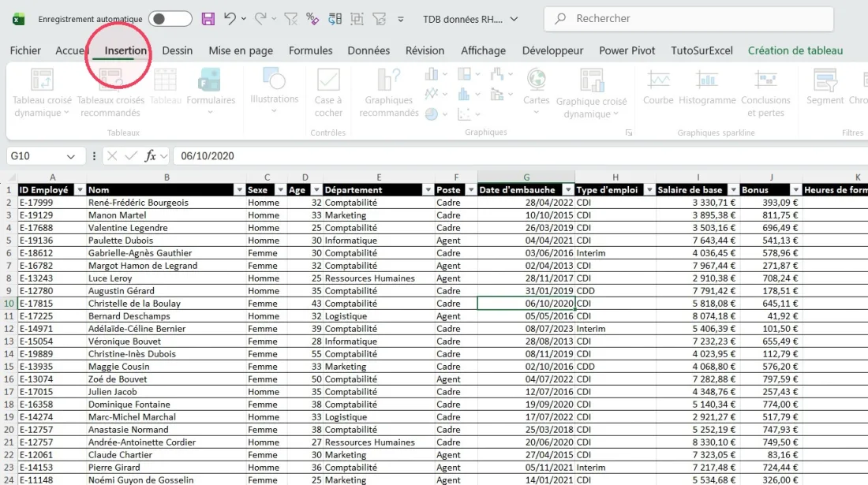Open the Name Box dropdown arrow

coord(71,156)
